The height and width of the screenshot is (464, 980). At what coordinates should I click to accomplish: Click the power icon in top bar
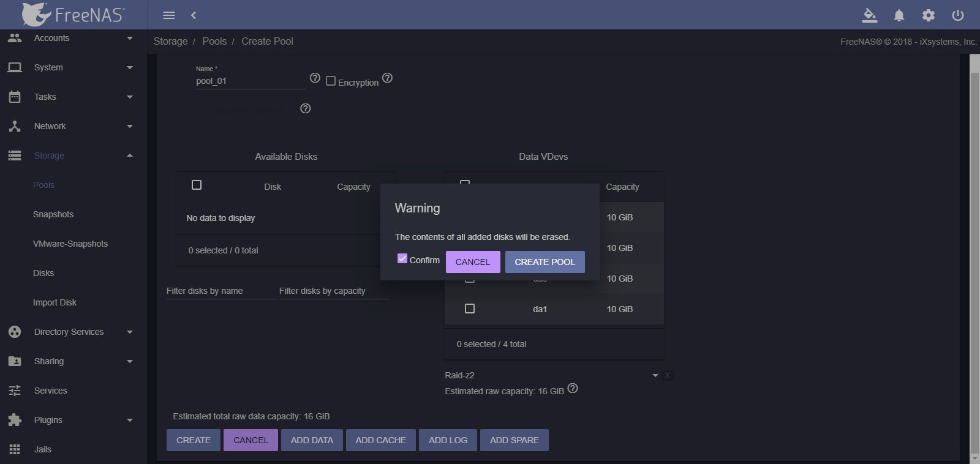coord(958,15)
